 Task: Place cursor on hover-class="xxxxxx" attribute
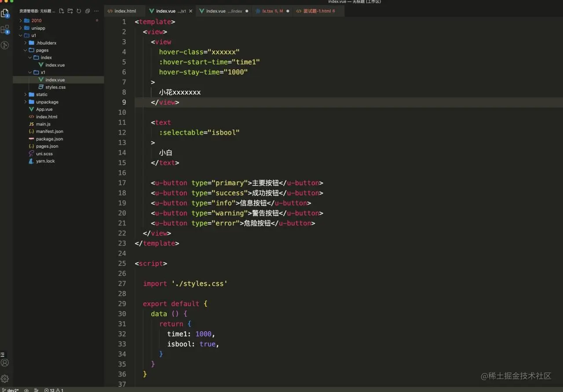point(199,52)
